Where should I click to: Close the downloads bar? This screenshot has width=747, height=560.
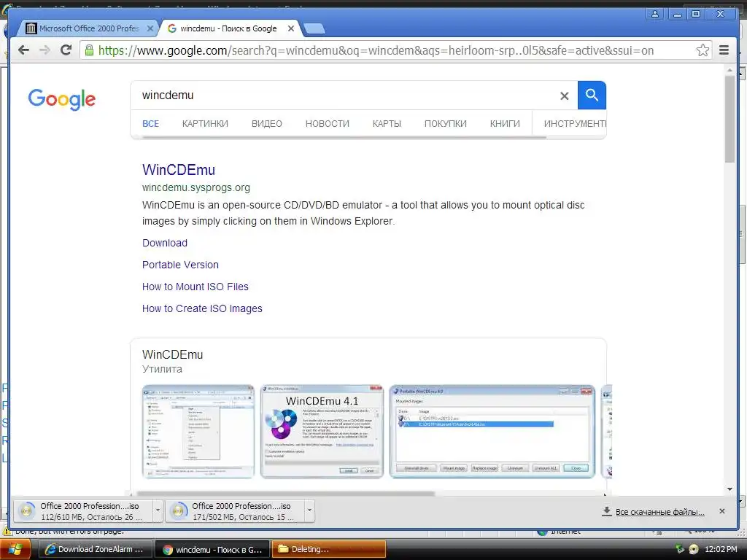pos(722,511)
